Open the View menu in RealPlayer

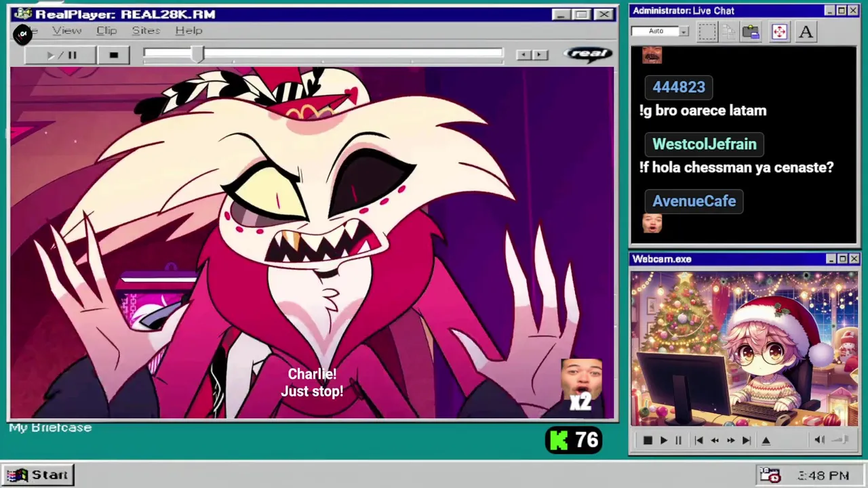tap(67, 30)
